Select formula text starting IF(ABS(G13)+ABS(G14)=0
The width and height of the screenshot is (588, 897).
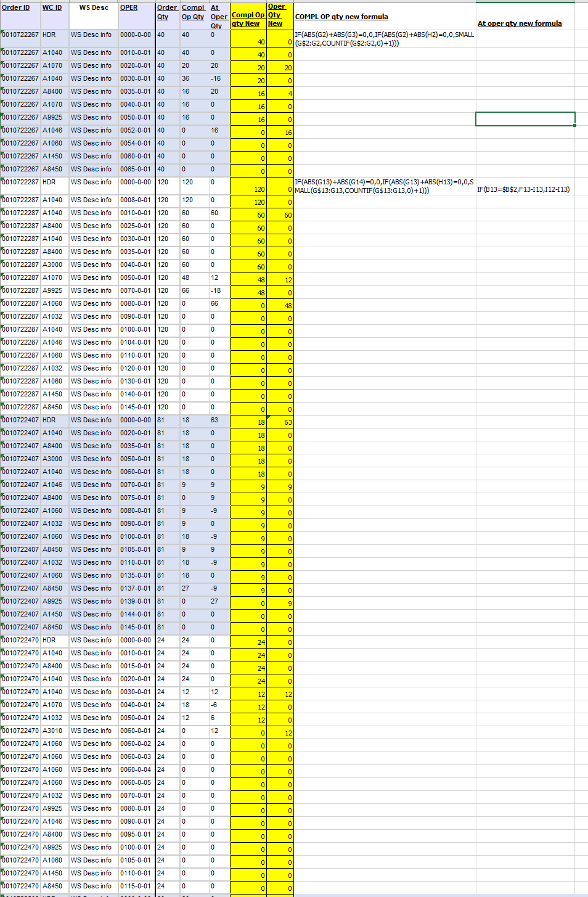(384, 186)
